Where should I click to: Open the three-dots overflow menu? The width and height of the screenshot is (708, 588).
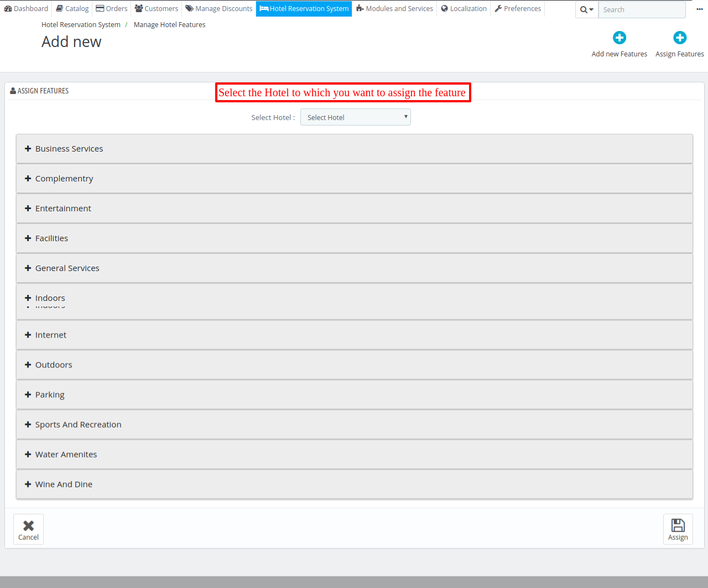pos(700,9)
